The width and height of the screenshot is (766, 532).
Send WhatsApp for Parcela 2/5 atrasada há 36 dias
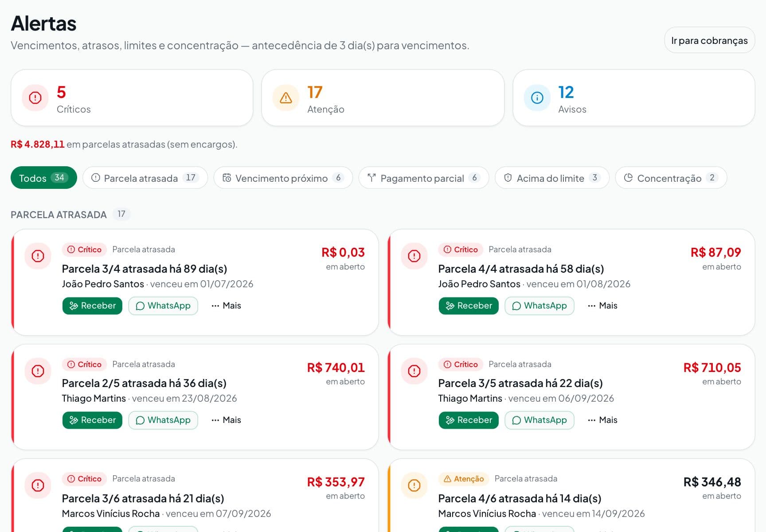point(163,420)
